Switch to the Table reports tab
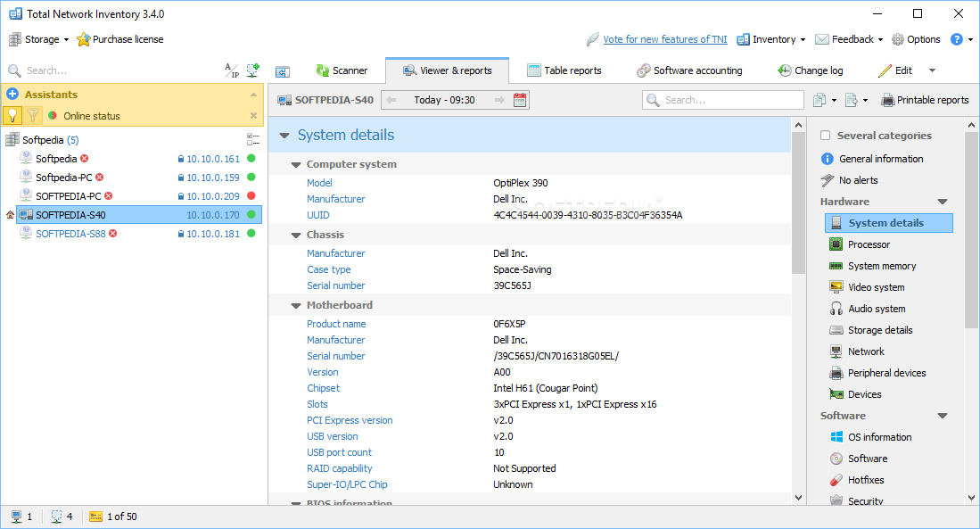 pyautogui.click(x=564, y=70)
